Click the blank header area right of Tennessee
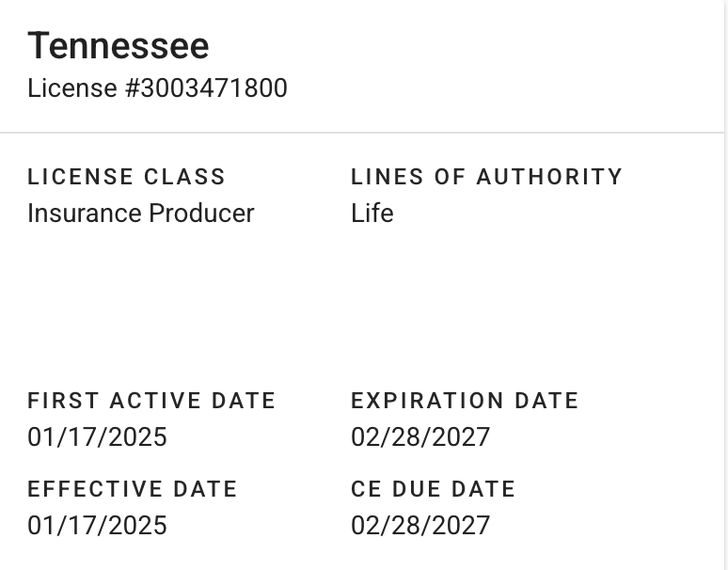The image size is (728, 570). [470, 47]
